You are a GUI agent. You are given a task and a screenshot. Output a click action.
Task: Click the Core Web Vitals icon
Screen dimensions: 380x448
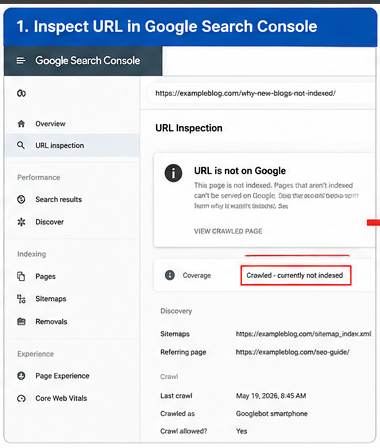(x=21, y=398)
